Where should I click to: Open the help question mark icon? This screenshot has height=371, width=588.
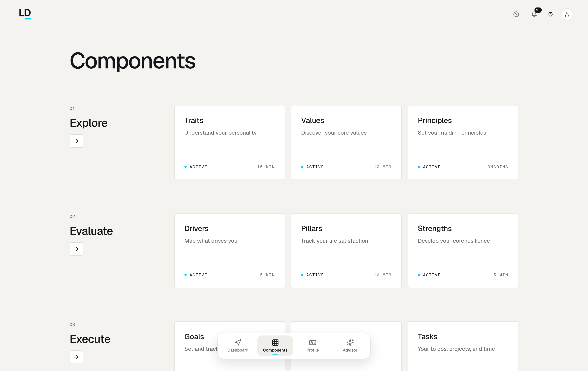516,14
